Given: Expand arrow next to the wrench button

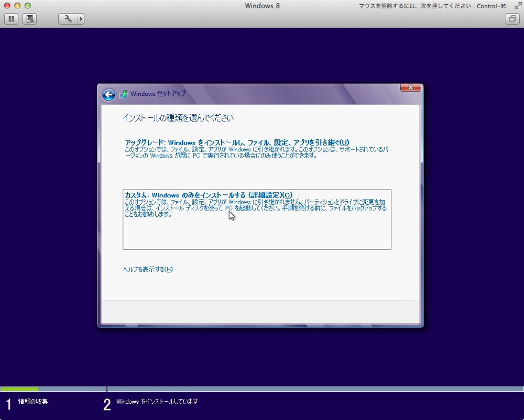Looking at the screenshot, I should 81,19.
